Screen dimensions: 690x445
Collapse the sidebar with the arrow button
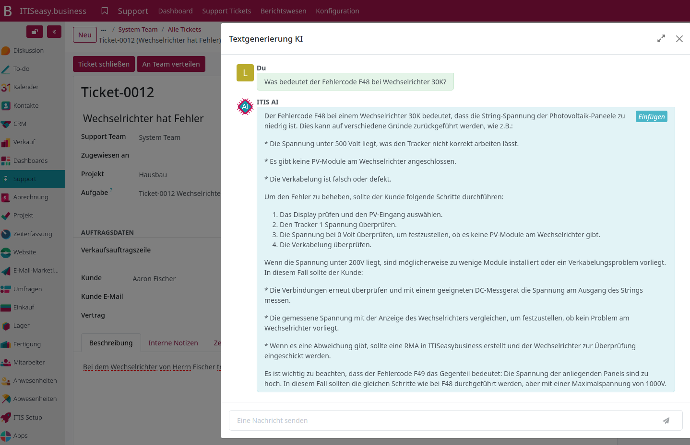coord(54,32)
